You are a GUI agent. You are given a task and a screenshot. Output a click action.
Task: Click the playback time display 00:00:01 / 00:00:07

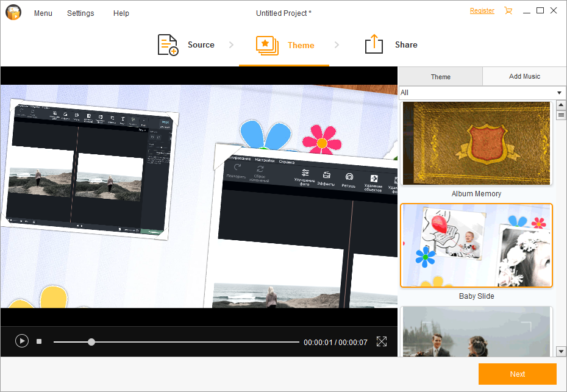point(335,343)
